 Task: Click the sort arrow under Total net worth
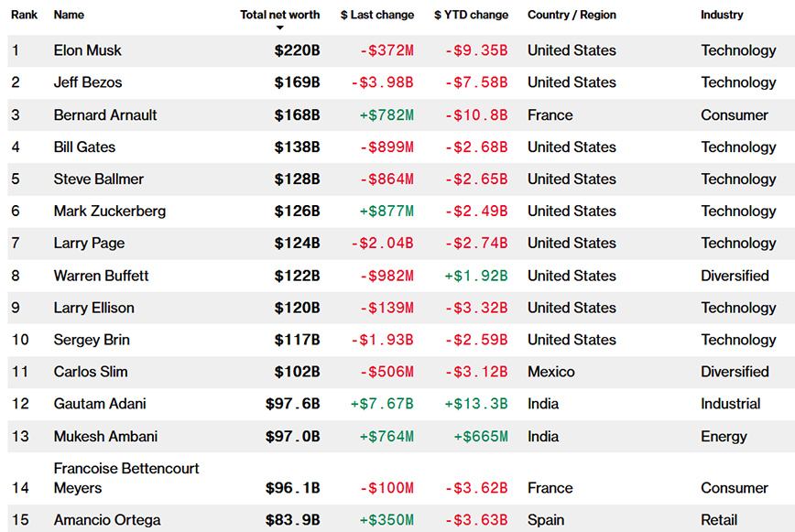(279, 28)
